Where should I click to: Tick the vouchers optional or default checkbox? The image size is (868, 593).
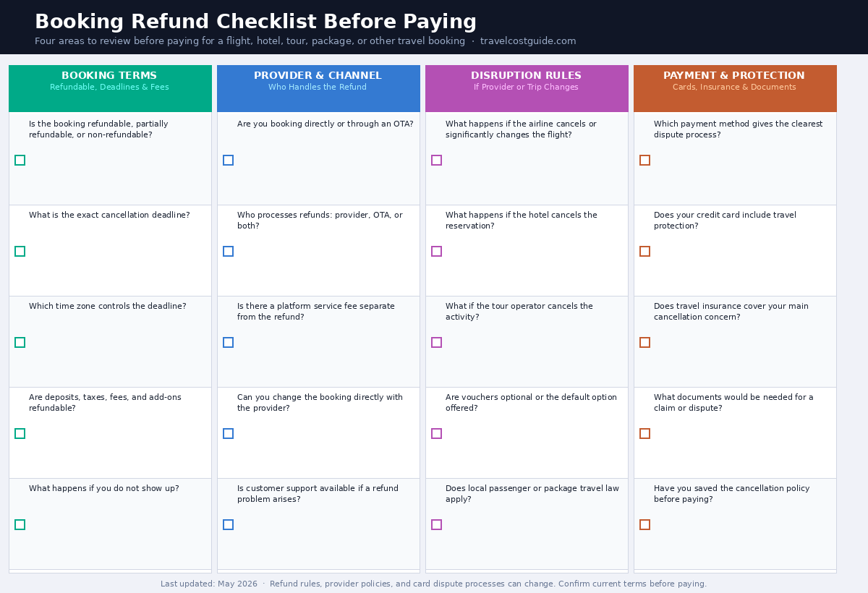pos(436,434)
